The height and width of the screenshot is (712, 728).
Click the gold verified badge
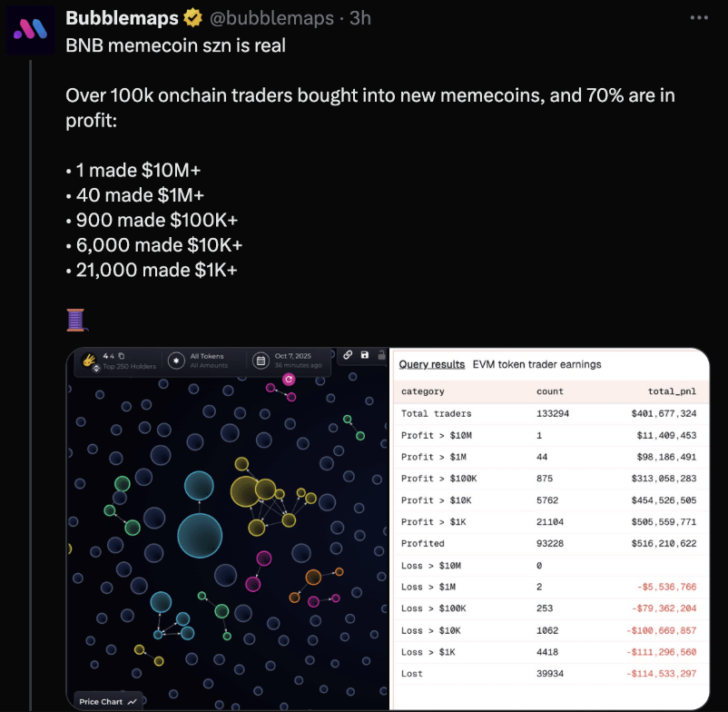(x=193, y=18)
